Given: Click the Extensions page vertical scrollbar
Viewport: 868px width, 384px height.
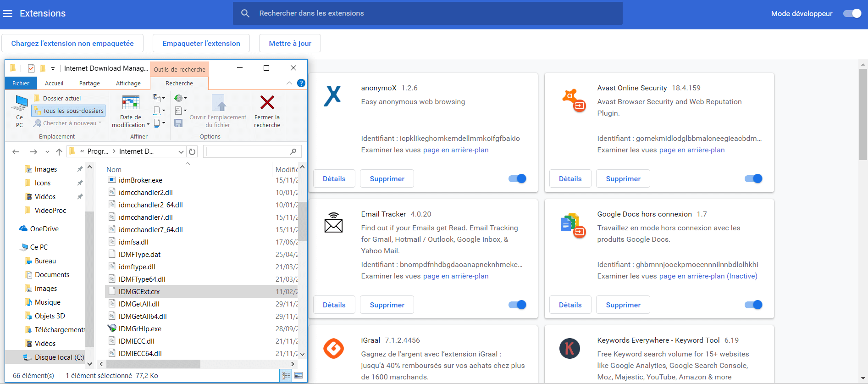Looking at the screenshot, I should (x=863, y=115).
